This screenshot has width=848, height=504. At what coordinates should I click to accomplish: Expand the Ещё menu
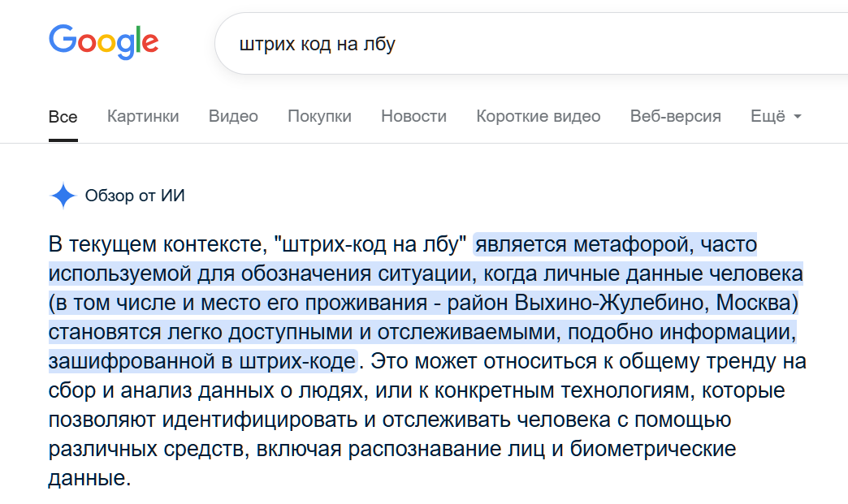coord(776,116)
